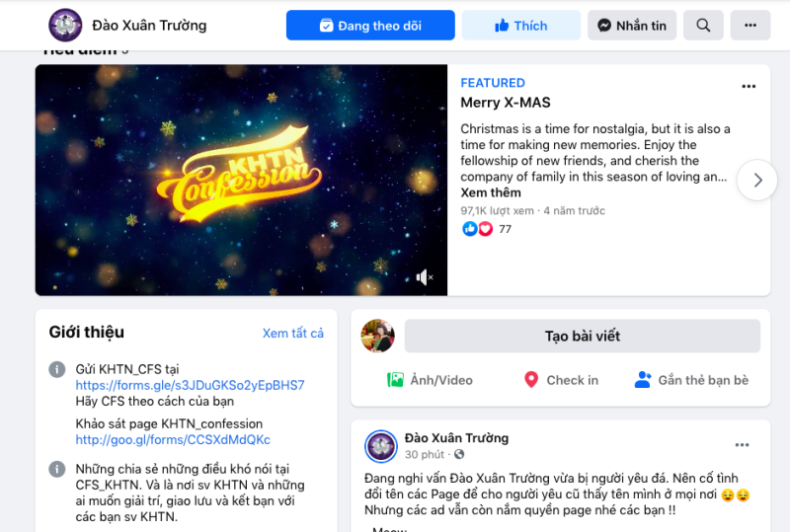Viewport: 790px width, 532px height.
Task: Open the header three-dot options menu
Action: pos(750,26)
